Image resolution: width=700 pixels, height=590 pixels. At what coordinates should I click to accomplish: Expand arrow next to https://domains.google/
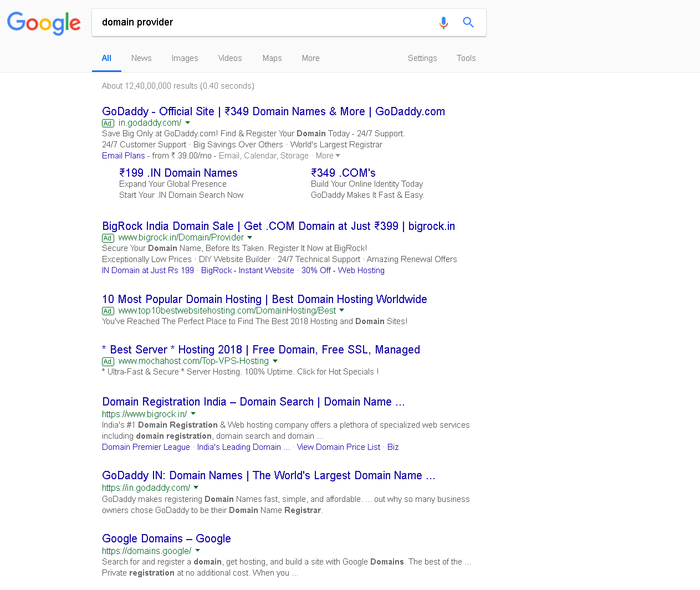pos(198,551)
